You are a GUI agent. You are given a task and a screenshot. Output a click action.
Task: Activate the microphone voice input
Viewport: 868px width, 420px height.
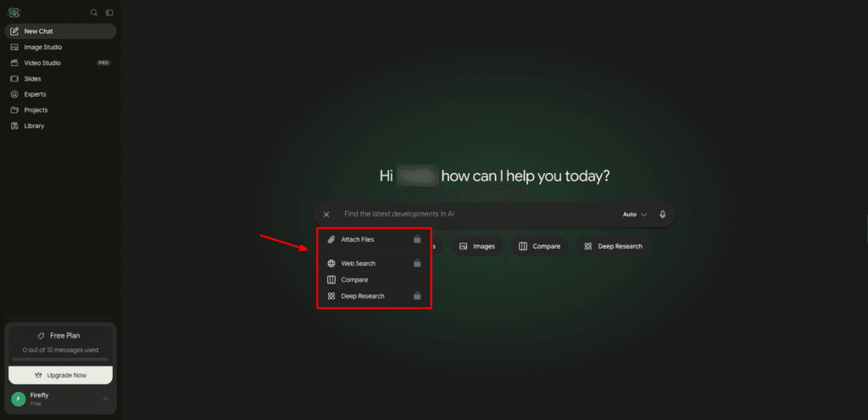pos(663,215)
